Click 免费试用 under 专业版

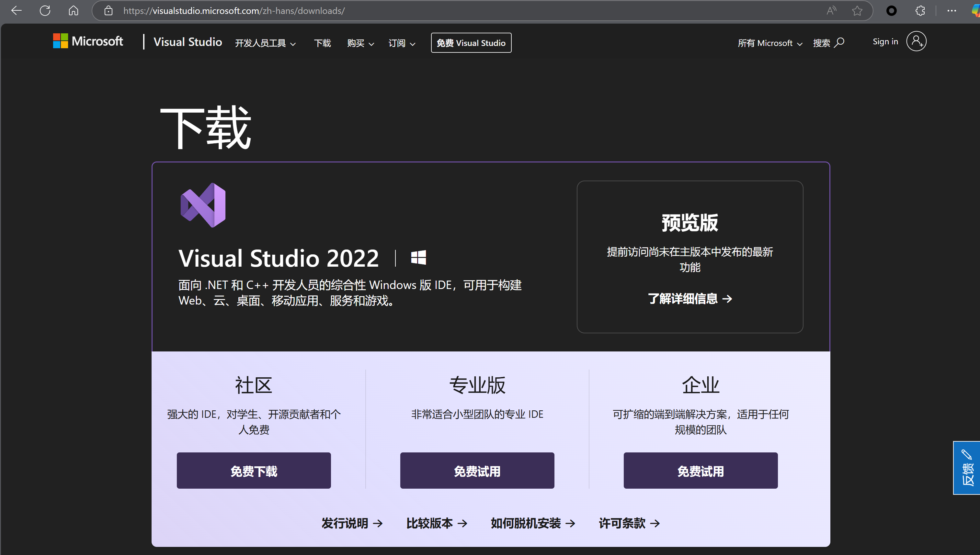[x=477, y=471]
